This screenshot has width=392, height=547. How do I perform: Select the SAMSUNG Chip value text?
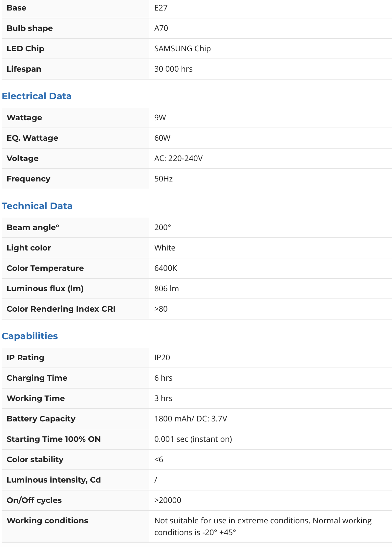click(182, 49)
